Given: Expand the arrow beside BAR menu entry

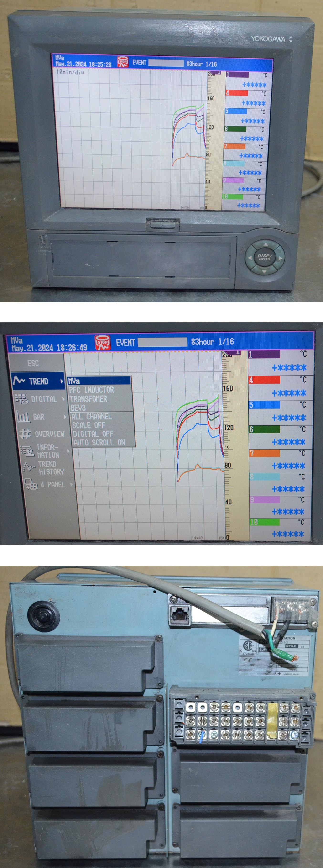Looking at the screenshot, I should [65, 417].
